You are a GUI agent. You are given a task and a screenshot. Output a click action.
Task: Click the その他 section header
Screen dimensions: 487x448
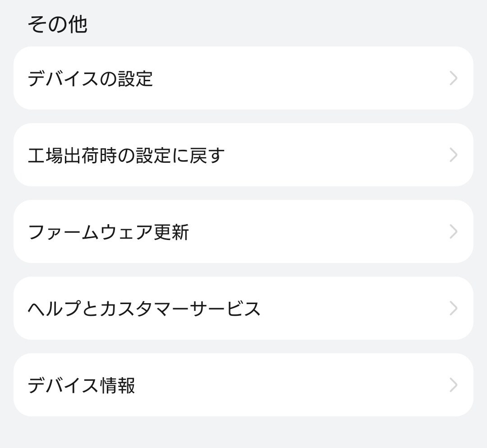click(57, 24)
